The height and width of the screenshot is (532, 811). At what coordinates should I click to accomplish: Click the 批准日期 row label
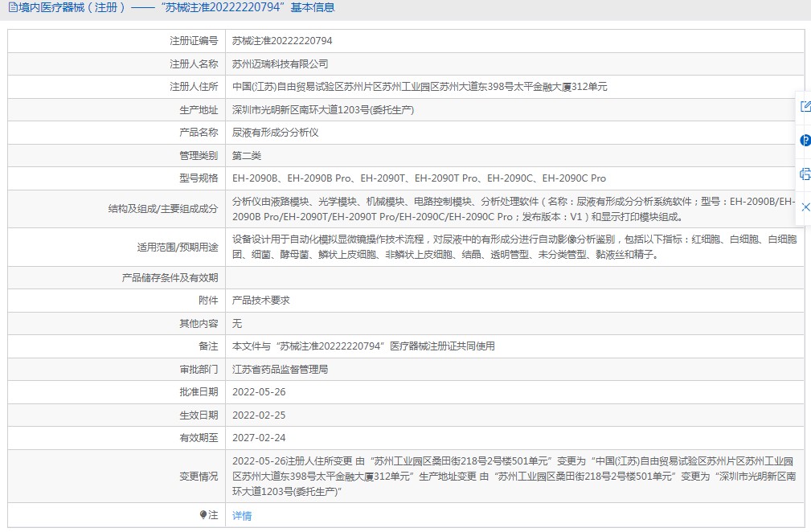pyautogui.click(x=199, y=392)
